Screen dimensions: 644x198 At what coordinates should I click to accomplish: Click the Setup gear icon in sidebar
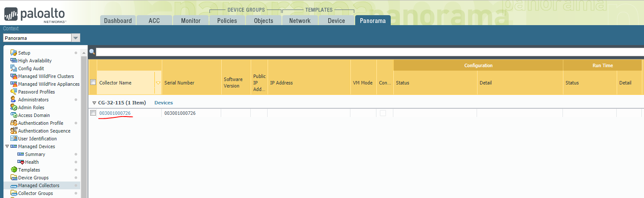click(x=14, y=53)
